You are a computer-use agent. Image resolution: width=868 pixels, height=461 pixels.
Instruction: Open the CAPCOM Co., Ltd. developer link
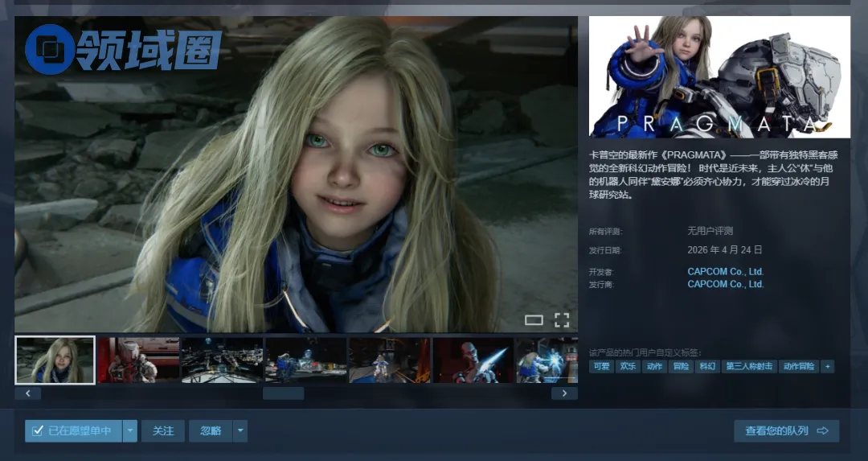725,272
